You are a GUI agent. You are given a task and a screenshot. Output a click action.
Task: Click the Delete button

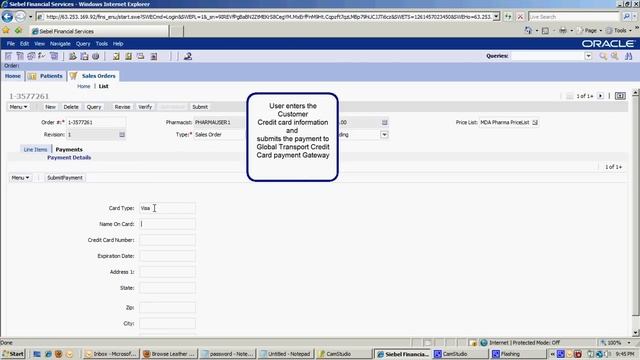[71, 107]
